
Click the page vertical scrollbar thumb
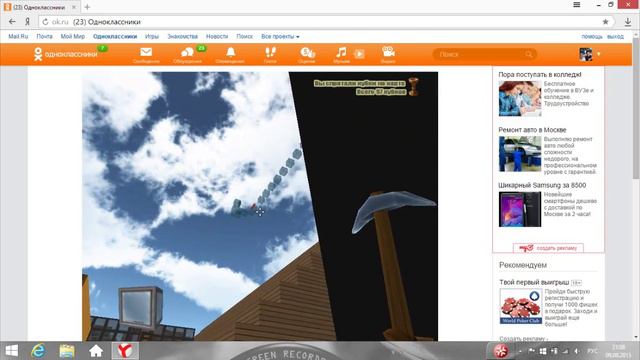(636, 109)
